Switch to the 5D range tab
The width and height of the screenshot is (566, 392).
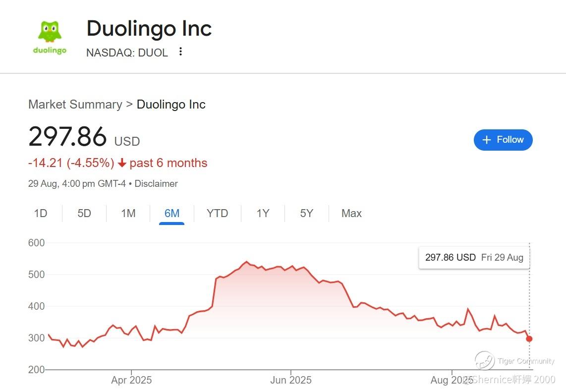point(84,213)
